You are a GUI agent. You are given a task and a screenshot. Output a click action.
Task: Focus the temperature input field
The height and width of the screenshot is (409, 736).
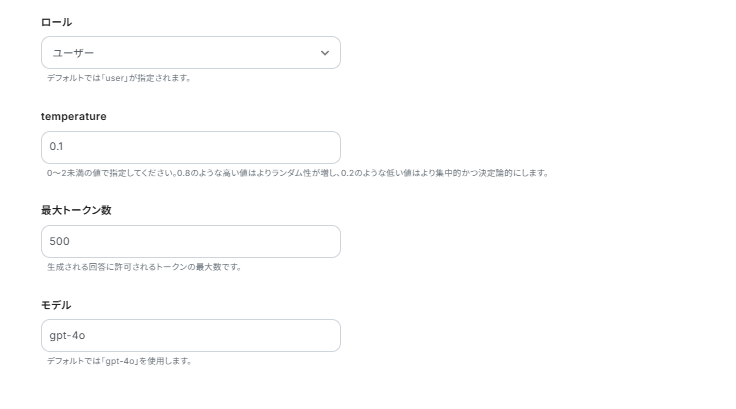pos(190,147)
